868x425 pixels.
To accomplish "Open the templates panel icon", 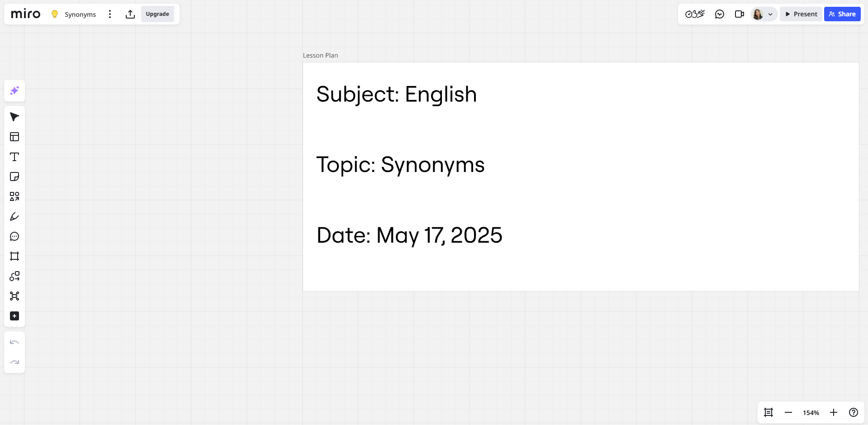I will (14, 137).
